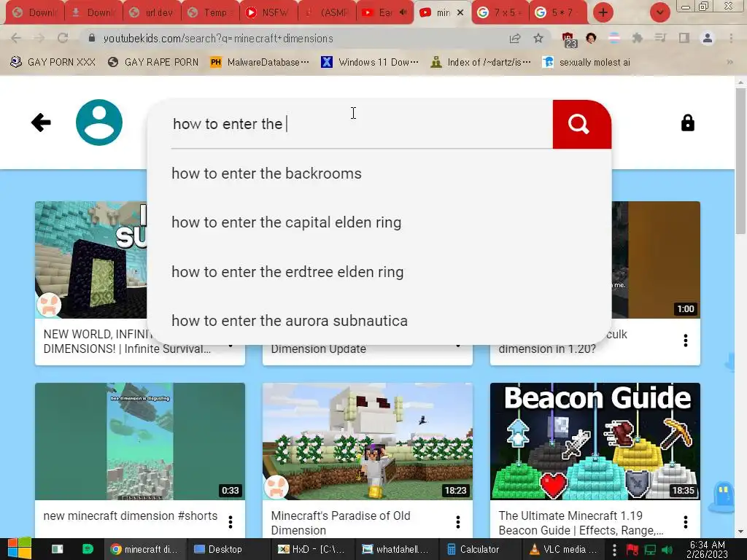The image size is (747, 560).
Task: Open options for Beacon Guide video
Action: pos(686,522)
